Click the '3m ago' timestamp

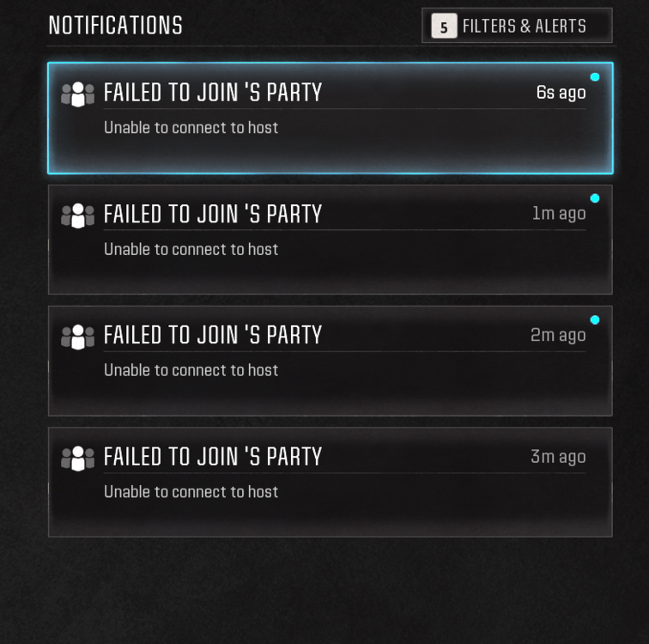tap(558, 457)
